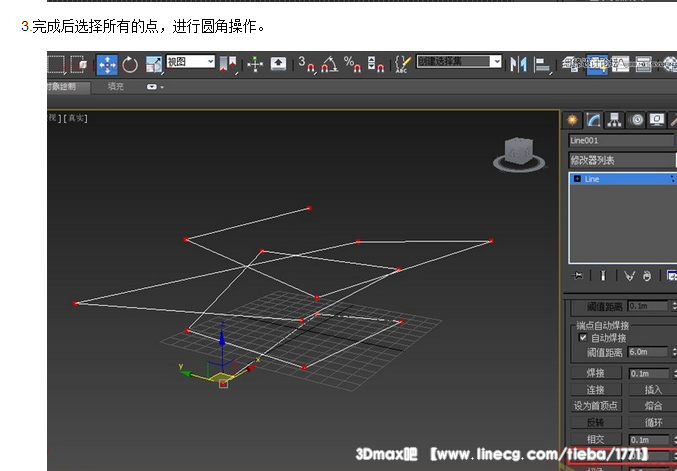Click the Mirror tool icon
Screen dimensions: 677x471
[x=518, y=65]
